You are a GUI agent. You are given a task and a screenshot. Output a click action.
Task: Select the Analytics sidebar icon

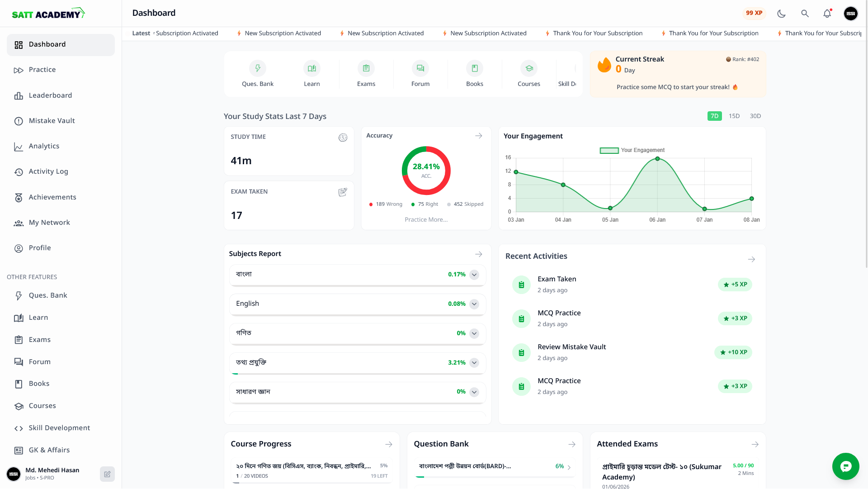(x=18, y=146)
